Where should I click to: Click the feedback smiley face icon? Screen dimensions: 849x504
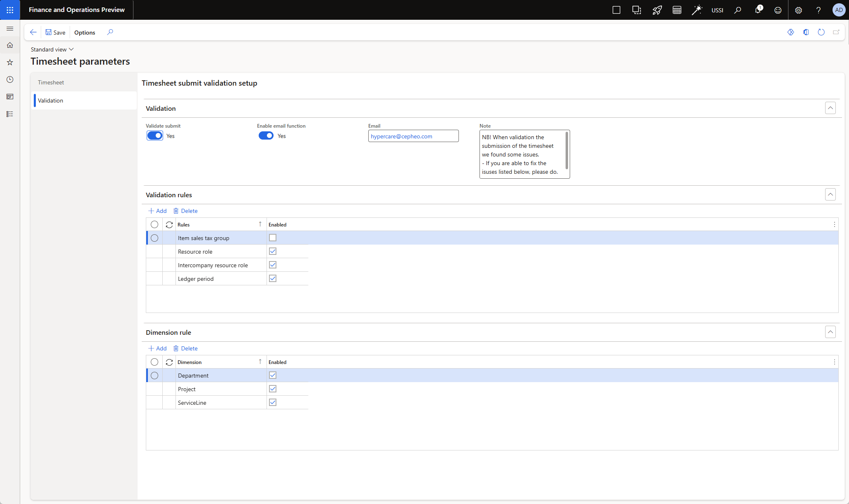(777, 10)
